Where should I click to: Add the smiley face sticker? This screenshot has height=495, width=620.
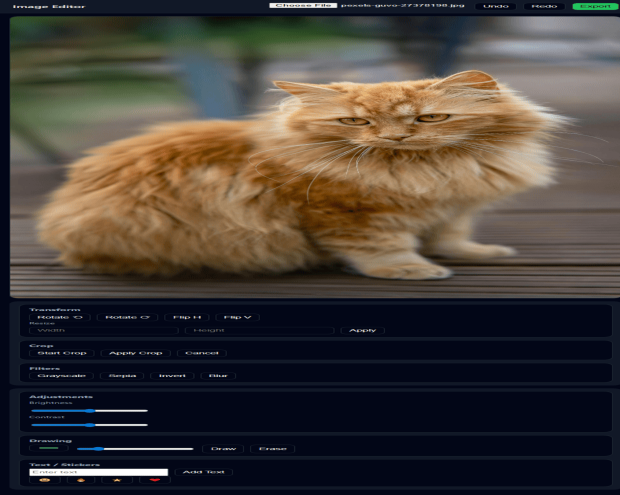pyautogui.click(x=44, y=481)
